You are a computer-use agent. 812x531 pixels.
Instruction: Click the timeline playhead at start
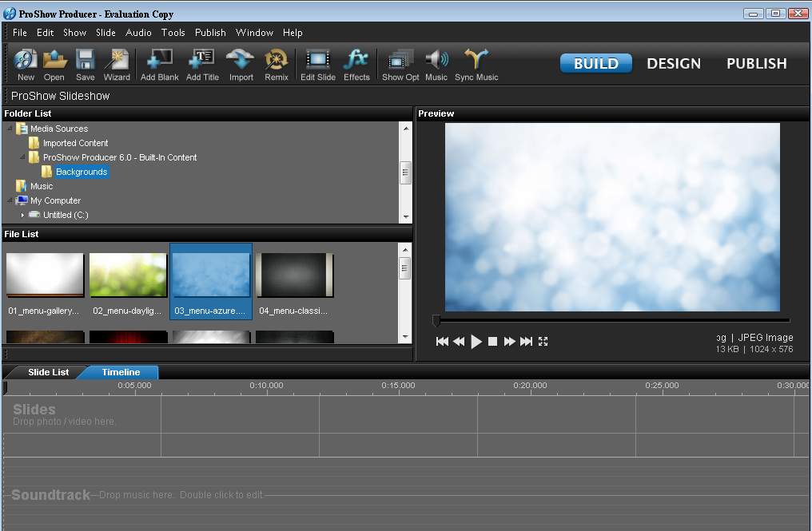pyautogui.click(x=5, y=387)
